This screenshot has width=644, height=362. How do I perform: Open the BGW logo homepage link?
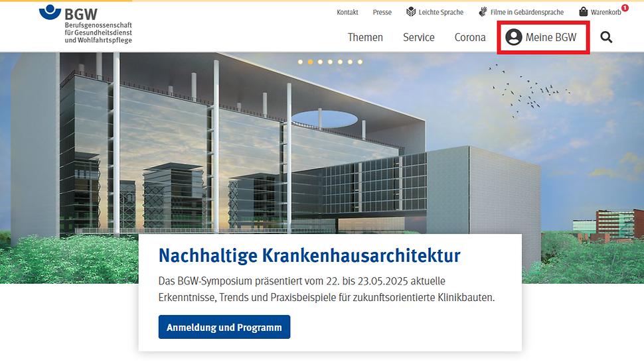86,24
